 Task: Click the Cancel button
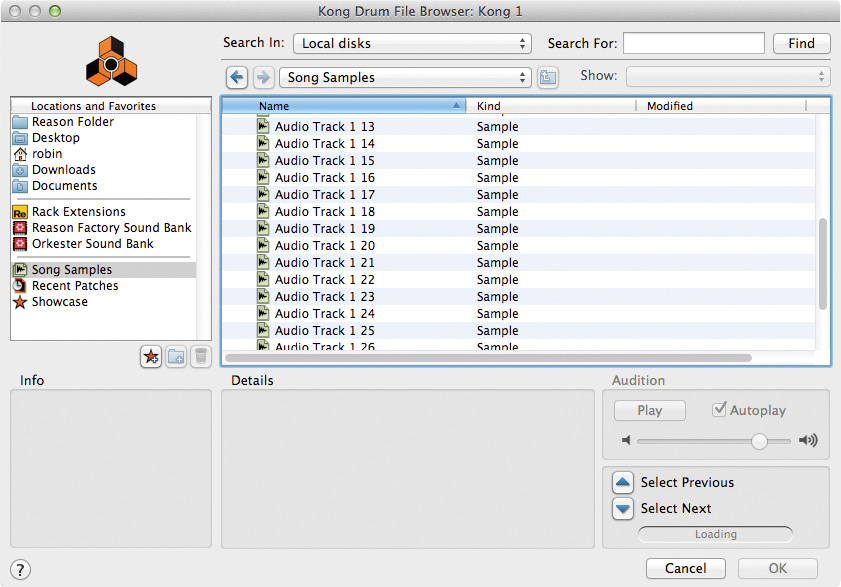point(685,568)
